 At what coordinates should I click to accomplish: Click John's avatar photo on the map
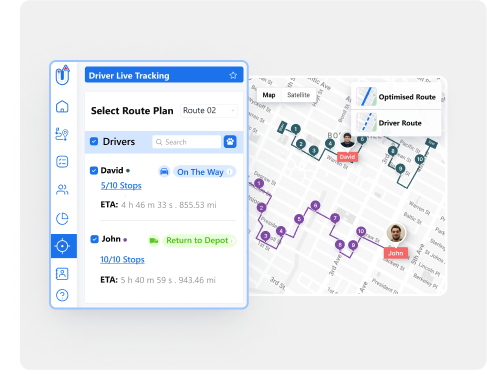point(396,233)
